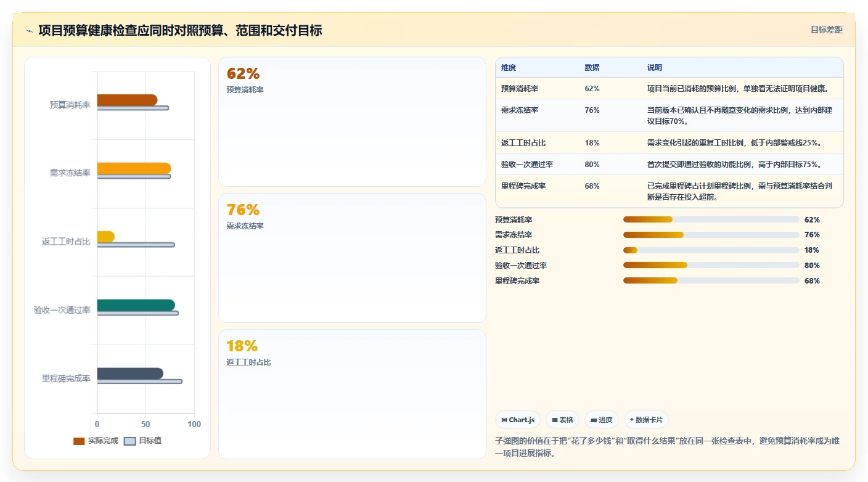
Task: Open the 62% 预算消耗率 data card
Action: [x=352, y=121]
